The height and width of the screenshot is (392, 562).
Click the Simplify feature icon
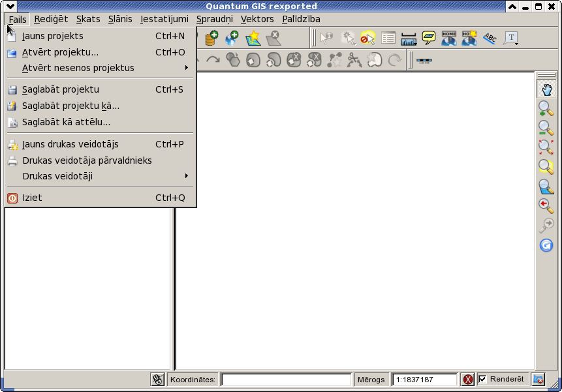(x=233, y=60)
